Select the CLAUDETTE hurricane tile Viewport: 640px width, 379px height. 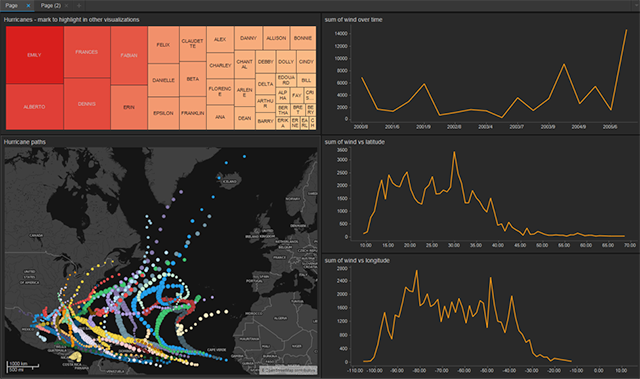click(193, 44)
